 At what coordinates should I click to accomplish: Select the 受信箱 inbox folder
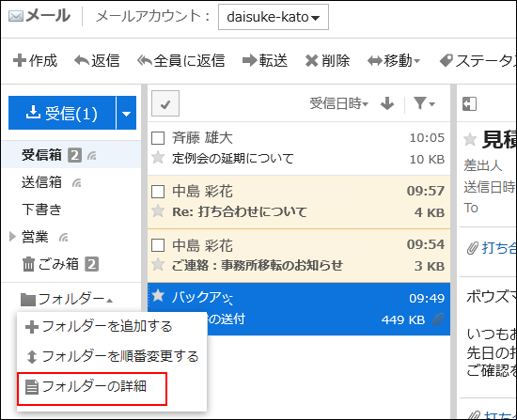tap(41, 155)
